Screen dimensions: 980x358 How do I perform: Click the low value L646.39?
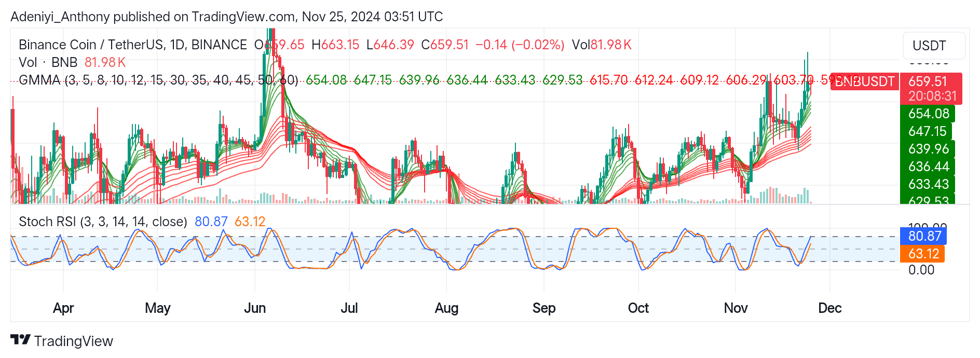390,45
